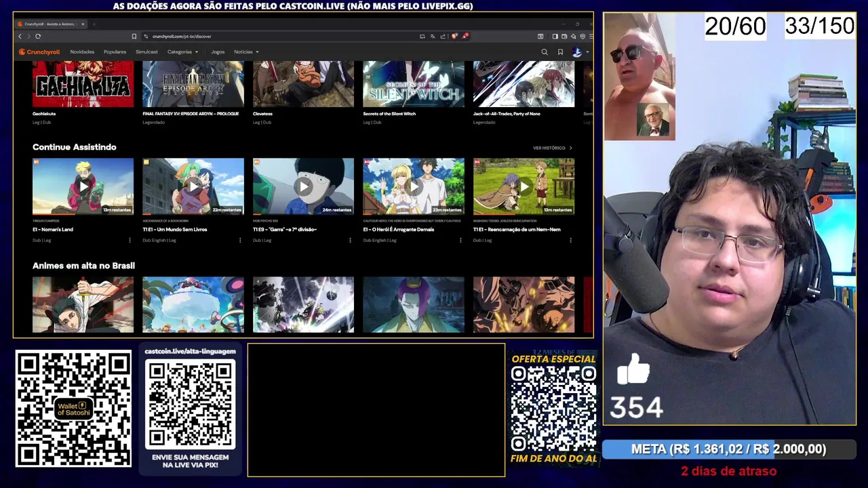
Task: Expand the Categorias dropdown
Action: coord(182,52)
